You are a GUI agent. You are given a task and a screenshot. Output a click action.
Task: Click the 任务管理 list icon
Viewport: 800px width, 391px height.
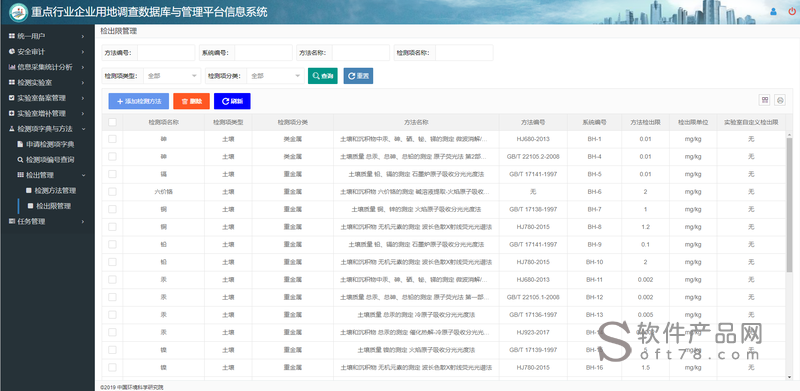point(12,221)
